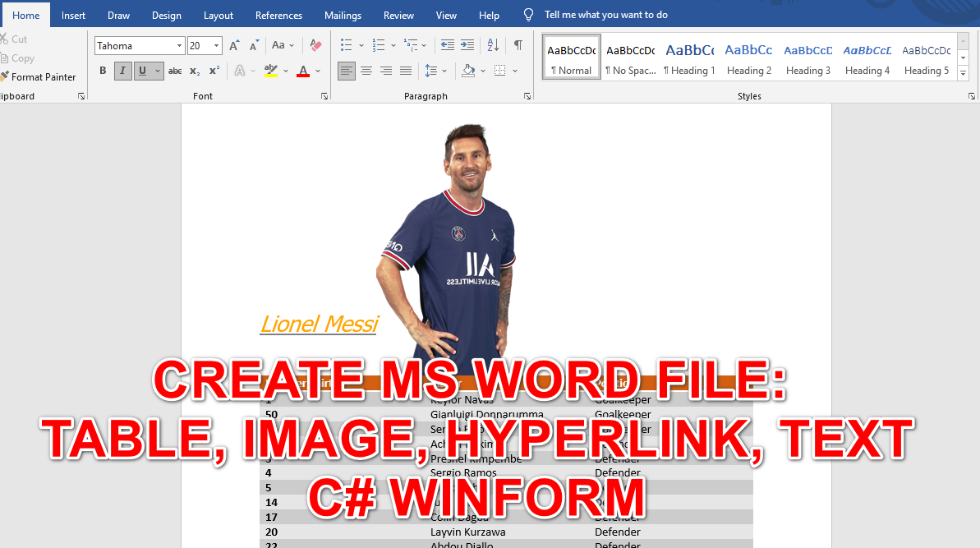This screenshot has width=980, height=548.
Task: Open the font color red swatch
Action: pyautogui.click(x=305, y=71)
